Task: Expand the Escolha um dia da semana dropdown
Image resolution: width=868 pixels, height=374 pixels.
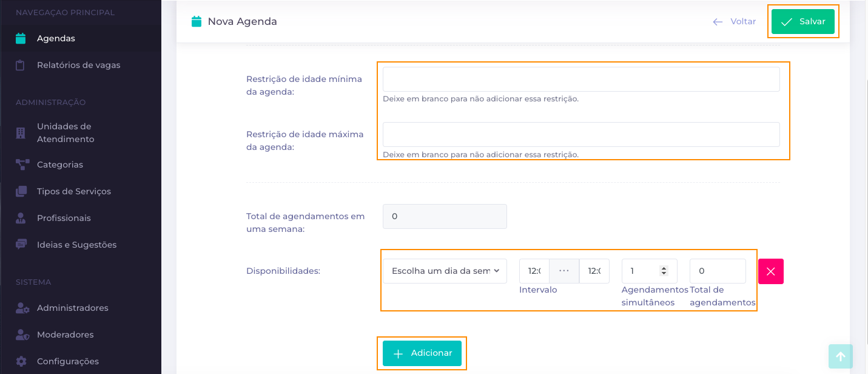Action: (x=445, y=271)
